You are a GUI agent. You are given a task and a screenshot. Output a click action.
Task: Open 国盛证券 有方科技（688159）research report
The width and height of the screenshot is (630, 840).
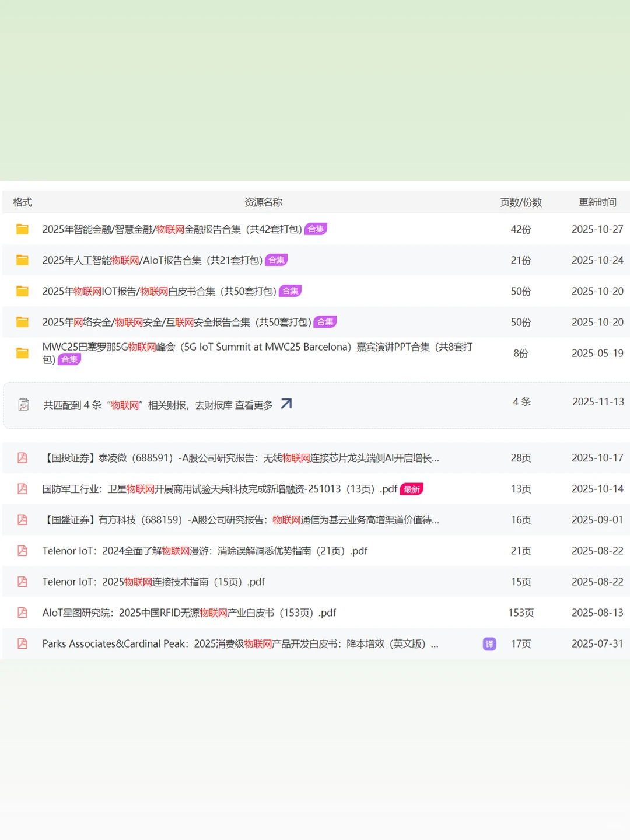point(241,520)
